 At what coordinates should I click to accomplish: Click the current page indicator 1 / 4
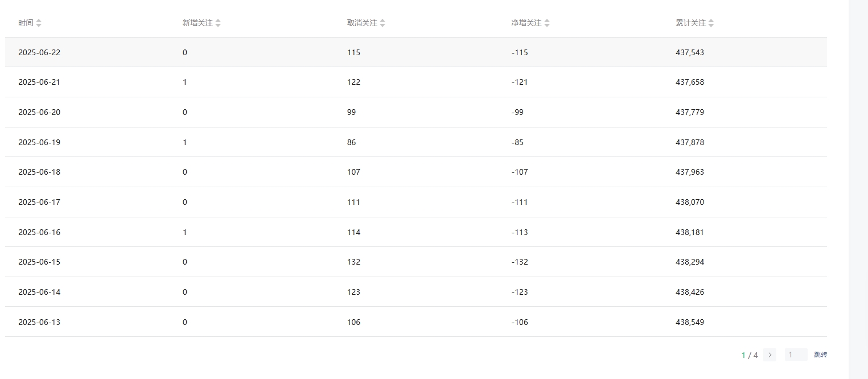[750, 355]
